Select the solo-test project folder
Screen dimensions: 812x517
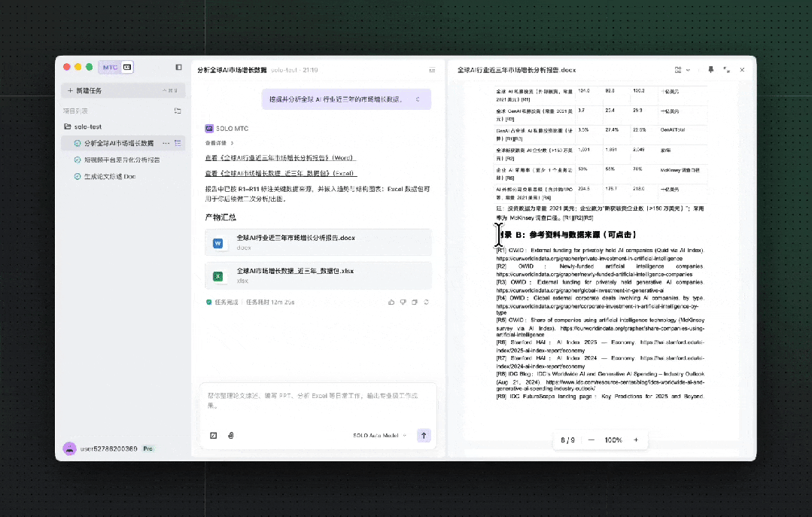pyautogui.click(x=83, y=126)
